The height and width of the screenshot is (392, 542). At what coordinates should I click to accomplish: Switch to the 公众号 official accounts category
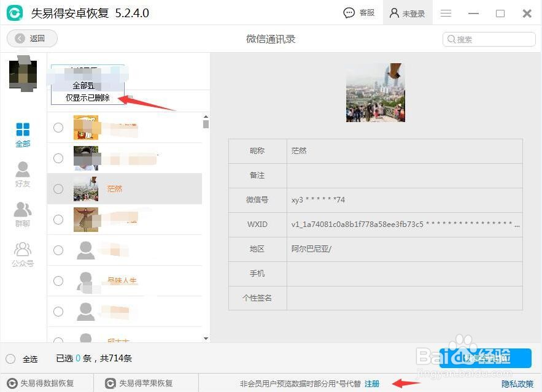(x=23, y=255)
